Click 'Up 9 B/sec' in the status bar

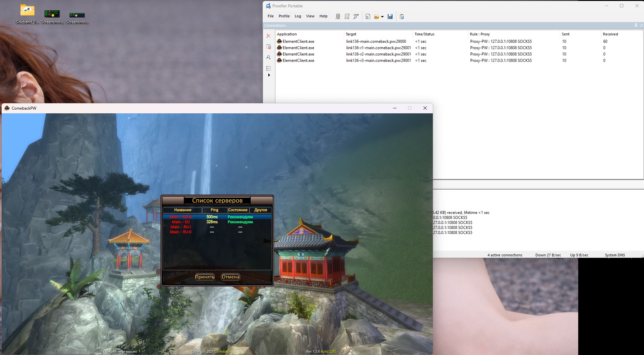click(x=579, y=255)
